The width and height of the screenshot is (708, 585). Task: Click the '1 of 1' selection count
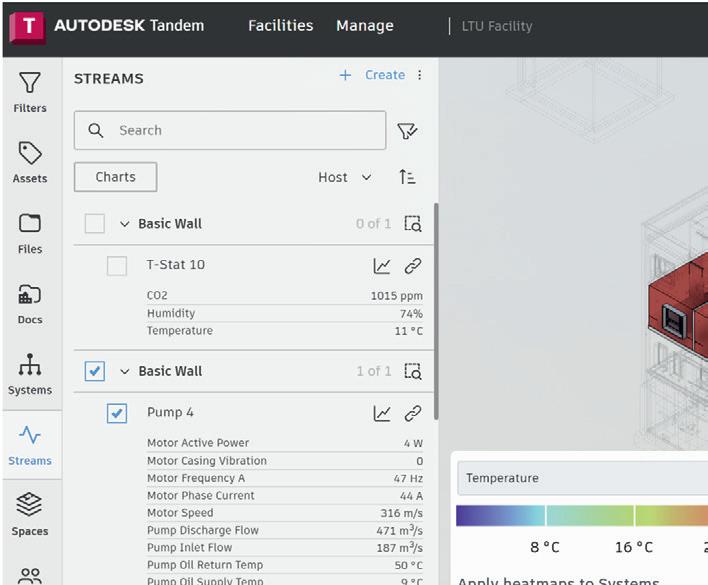click(374, 371)
